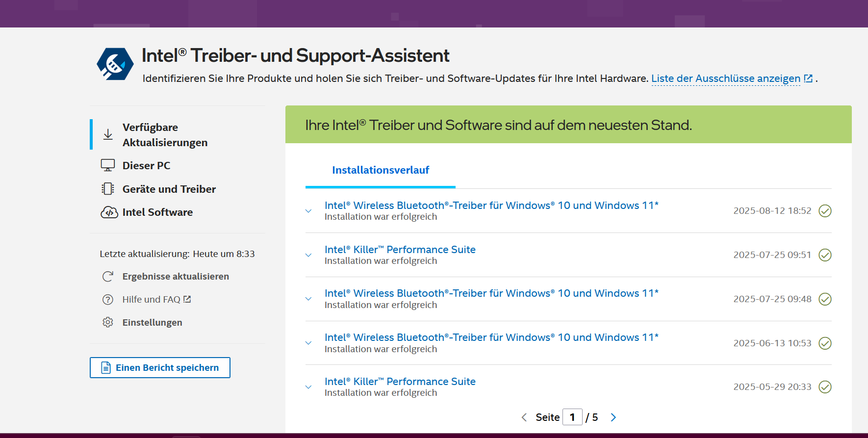Open the question mark Hilfe icon
Viewport: 868px width, 438px height.
pos(108,300)
